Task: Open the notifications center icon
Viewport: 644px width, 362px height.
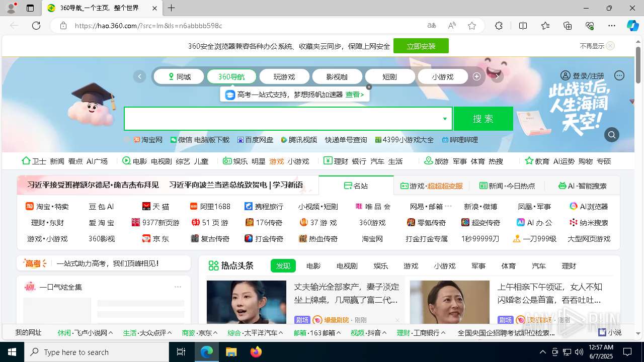Action: (627, 352)
